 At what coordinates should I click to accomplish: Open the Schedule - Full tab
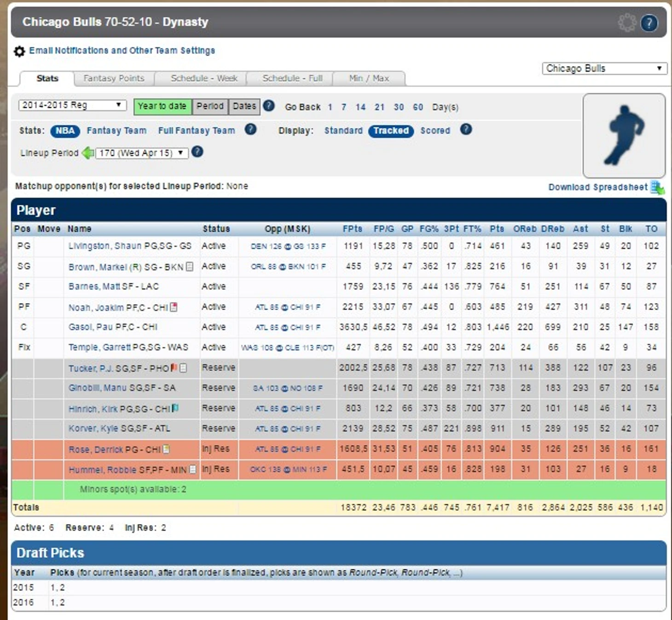pyautogui.click(x=292, y=78)
